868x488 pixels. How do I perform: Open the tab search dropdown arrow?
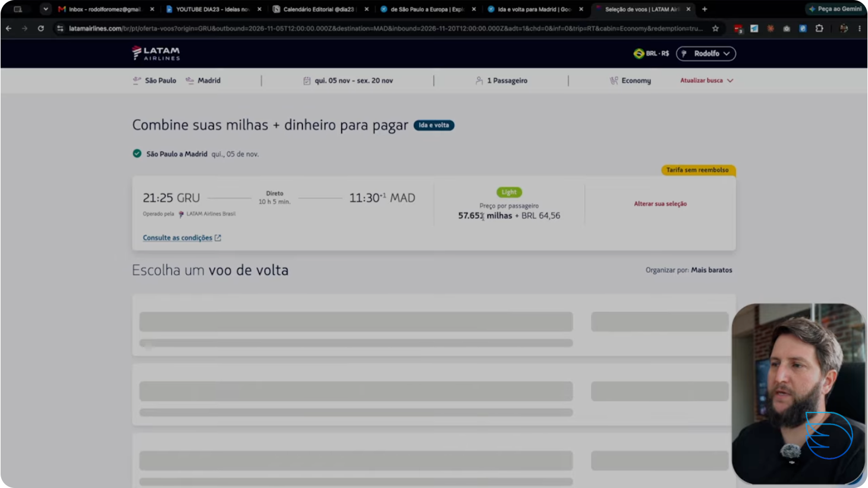click(46, 9)
